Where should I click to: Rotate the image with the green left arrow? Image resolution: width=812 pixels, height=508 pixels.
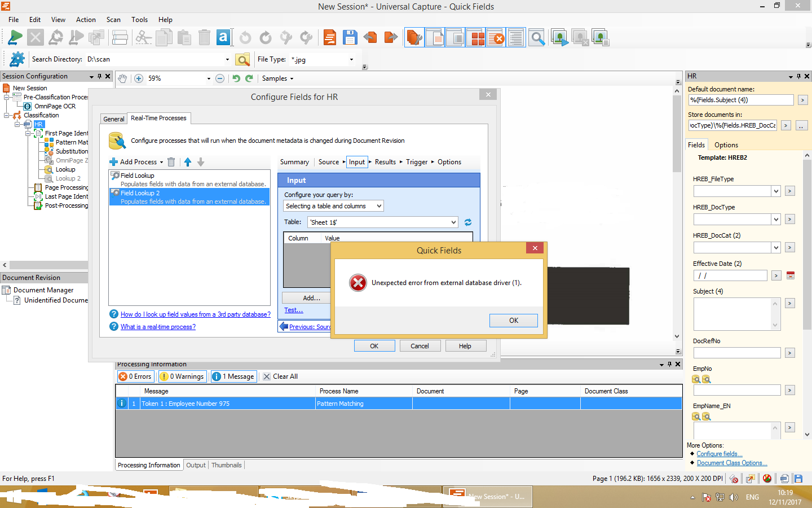pos(236,78)
